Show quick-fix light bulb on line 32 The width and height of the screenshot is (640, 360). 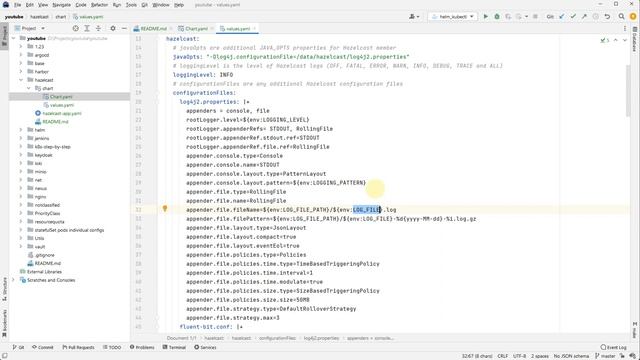click(165, 209)
